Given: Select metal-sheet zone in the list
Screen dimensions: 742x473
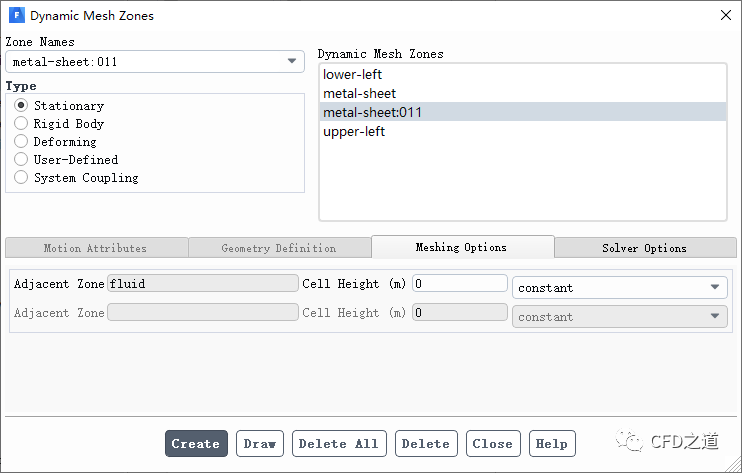Looking at the screenshot, I should [359, 94].
